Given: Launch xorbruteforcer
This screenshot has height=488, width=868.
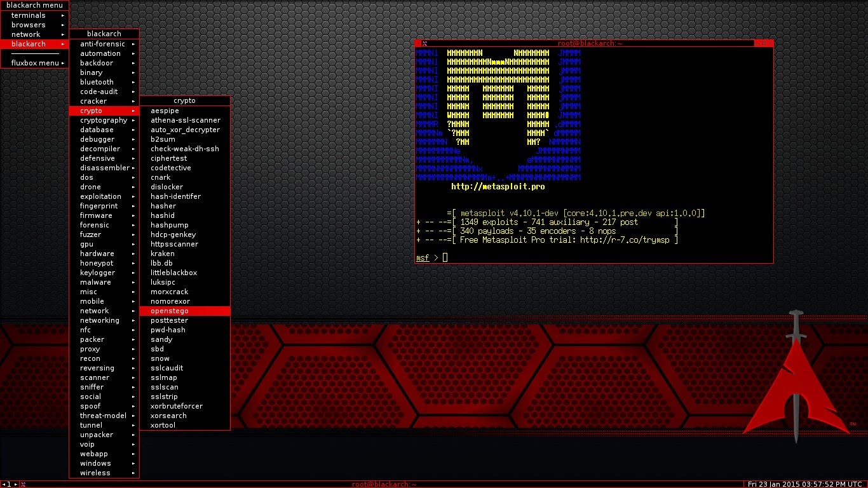Looking at the screenshot, I should tap(185, 406).
